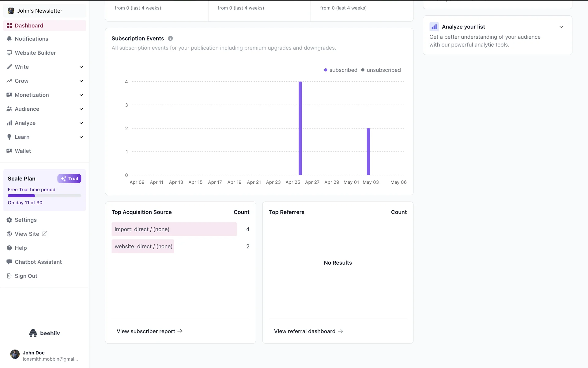Click the external link icon beside View Site
Screen dimensions: 588x368
[44, 234]
